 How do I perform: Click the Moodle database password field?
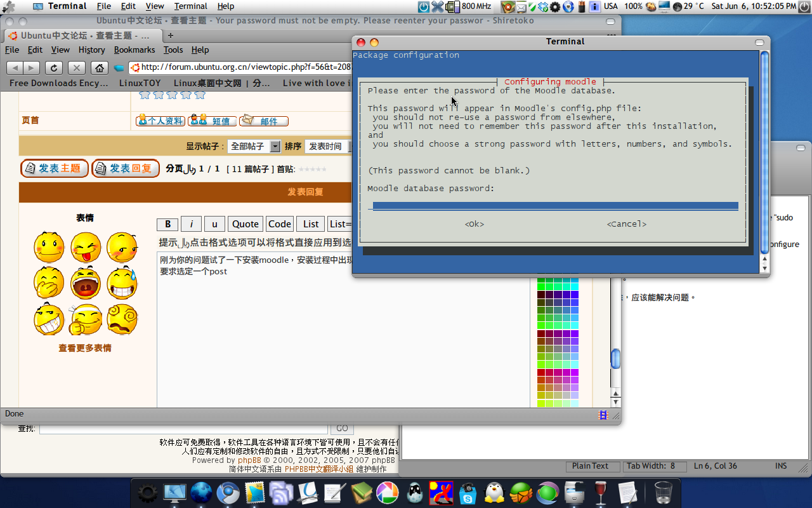(553, 206)
